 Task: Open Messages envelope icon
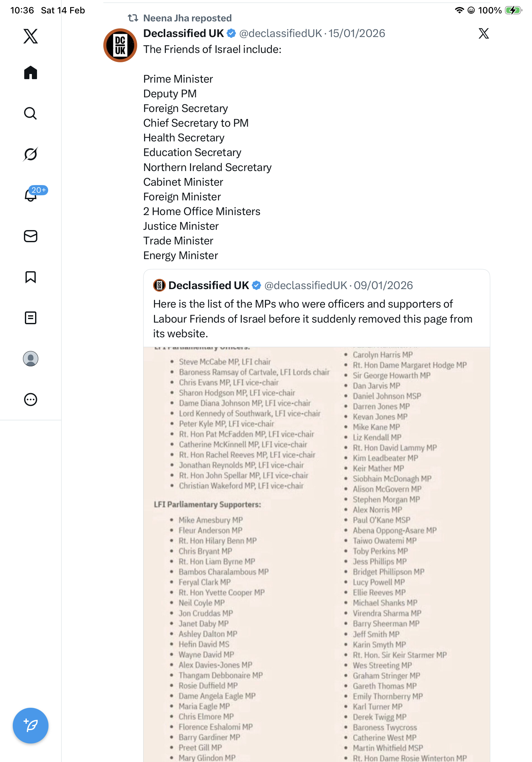(31, 236)
